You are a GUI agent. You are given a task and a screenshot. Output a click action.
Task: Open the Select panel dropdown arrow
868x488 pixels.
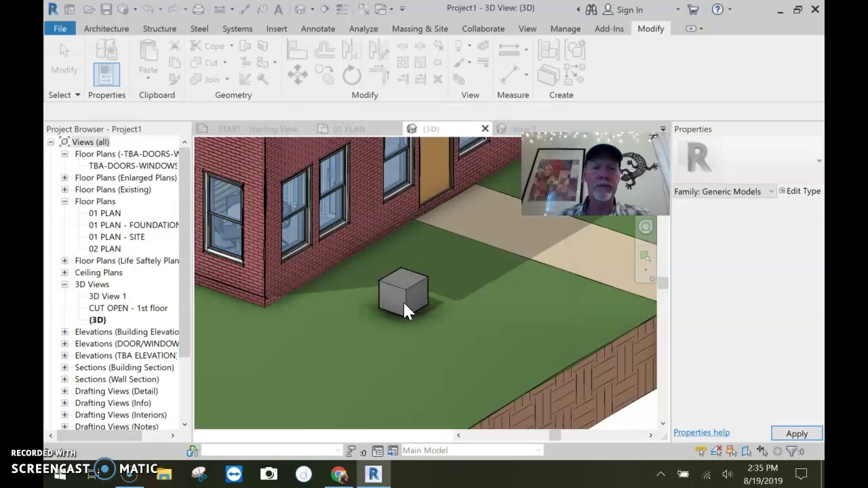(77, 95)
